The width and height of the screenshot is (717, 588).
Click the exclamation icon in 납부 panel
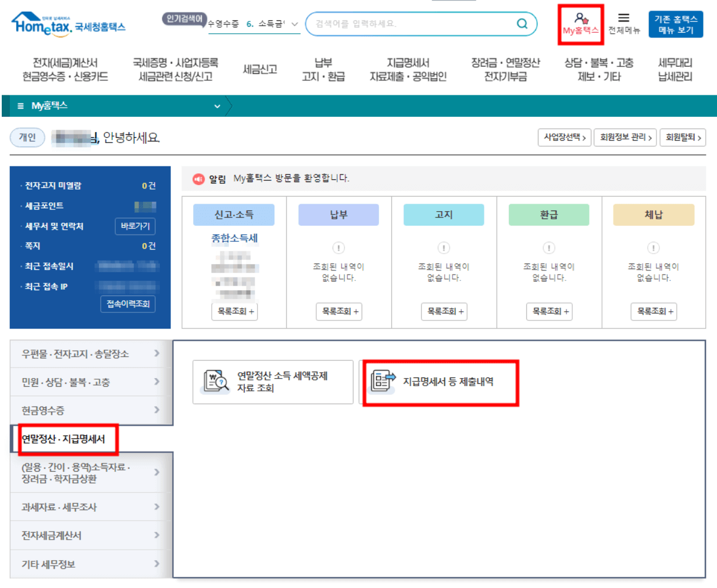[x=338, y=248]
